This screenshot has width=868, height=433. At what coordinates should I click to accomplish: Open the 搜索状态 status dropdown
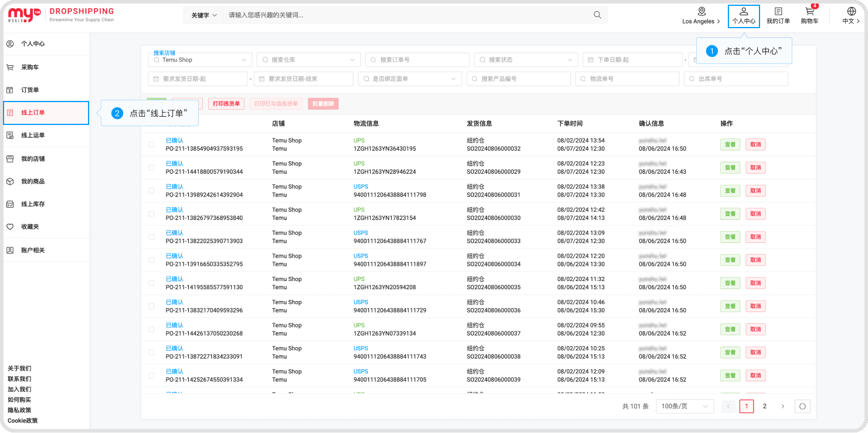point(525,60)
